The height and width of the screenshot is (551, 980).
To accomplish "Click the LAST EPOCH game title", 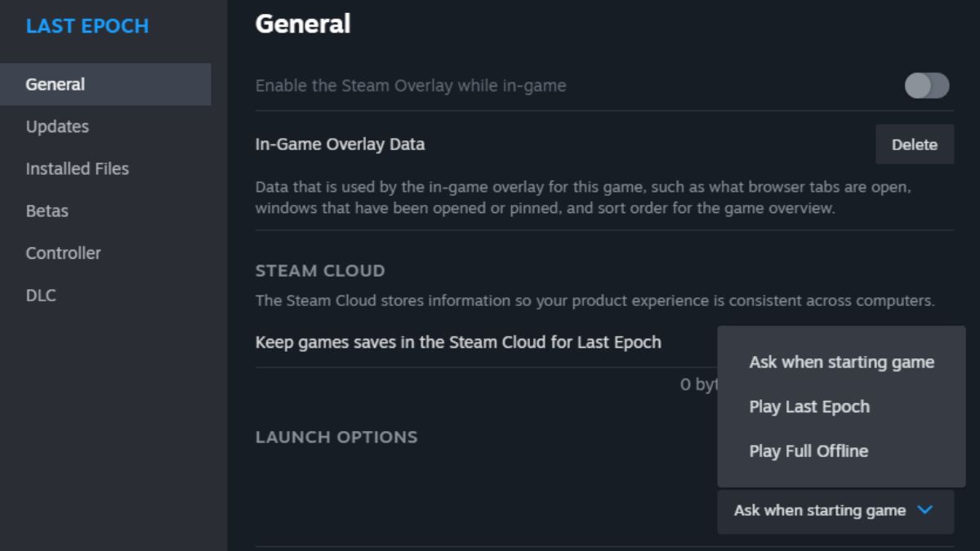I will (87, 26).
